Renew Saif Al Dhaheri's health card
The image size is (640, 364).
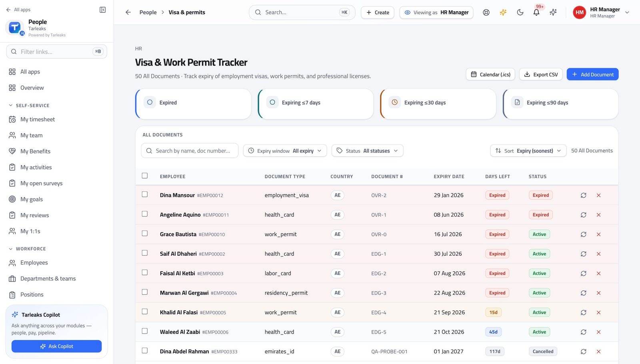[584, 254]
